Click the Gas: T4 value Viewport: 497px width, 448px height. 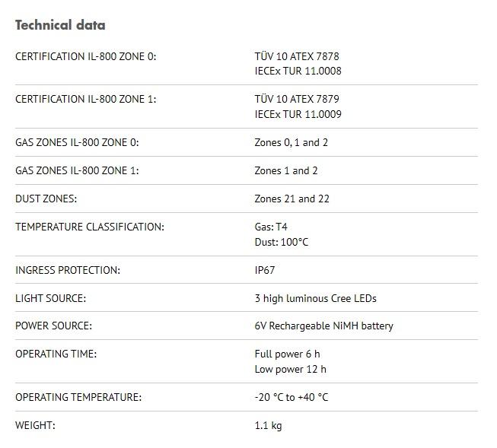coord(271,227)
